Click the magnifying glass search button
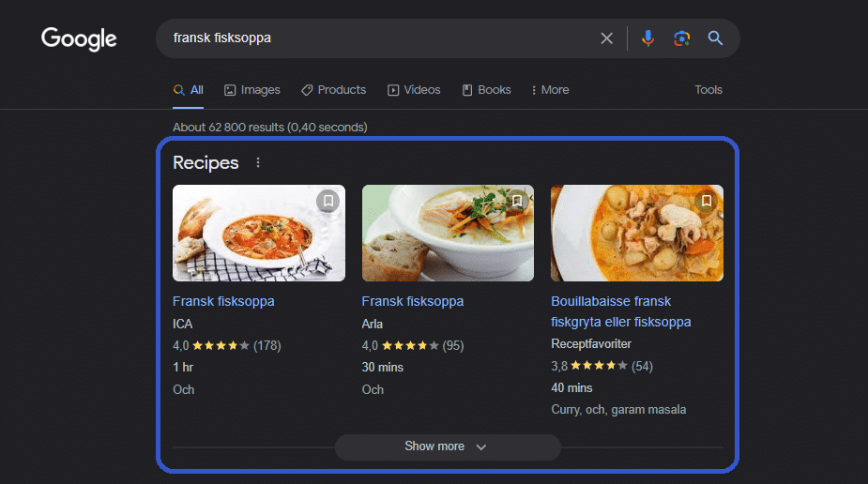 [x=715, y=38]
